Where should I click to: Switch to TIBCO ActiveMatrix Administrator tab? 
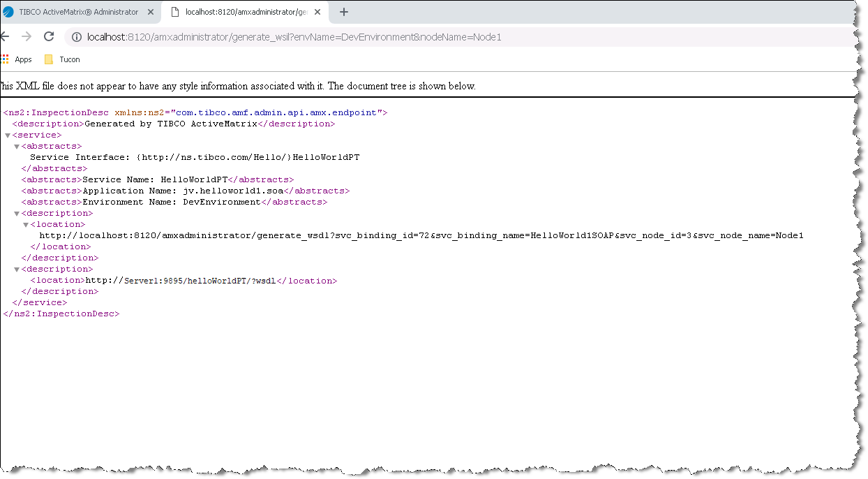[78, 13]
